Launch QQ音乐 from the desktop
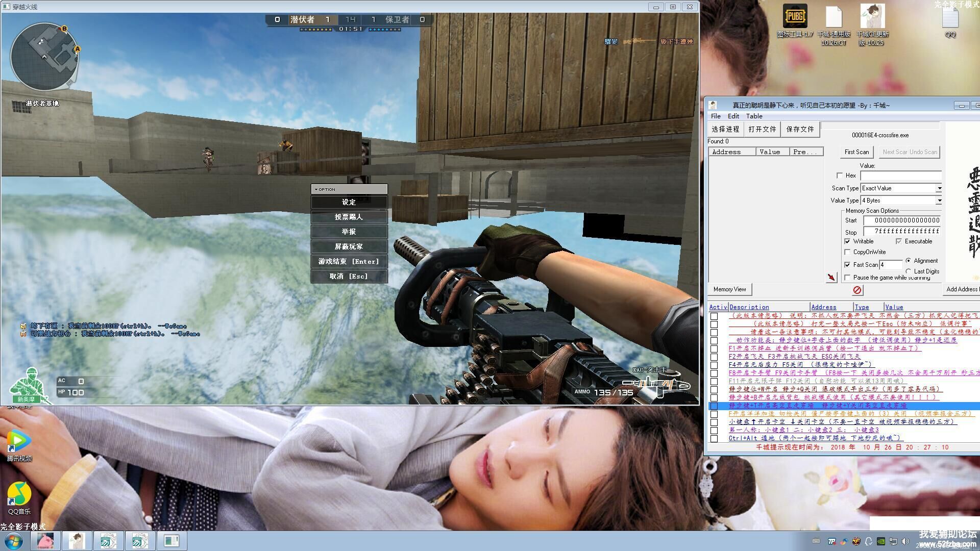Screen dimensions: 980x551 (x=19, y=498)
